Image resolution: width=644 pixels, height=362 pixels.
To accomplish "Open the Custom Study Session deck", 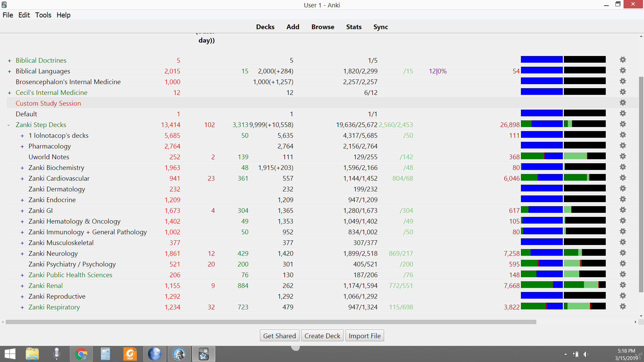I will tap(48, 103).
